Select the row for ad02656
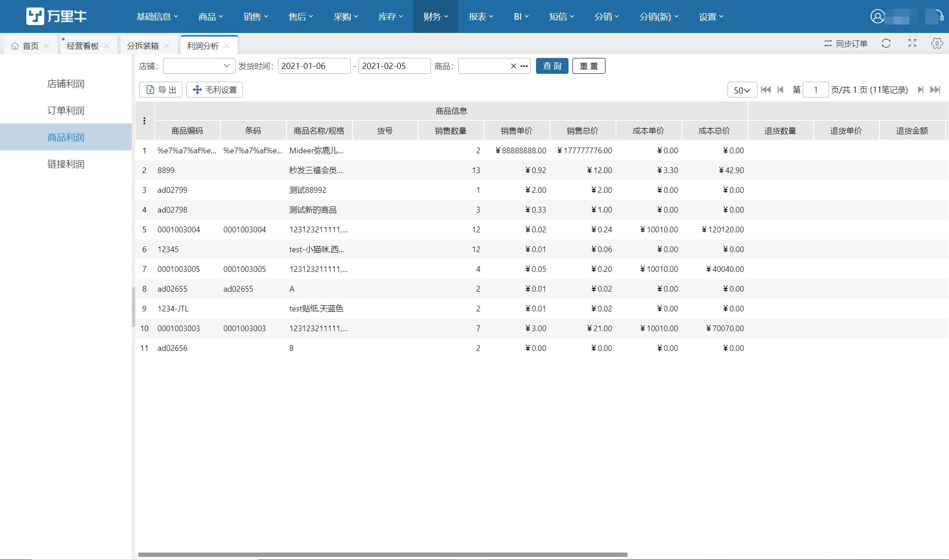Screen dimensions: 949x560 pos(542,348)
